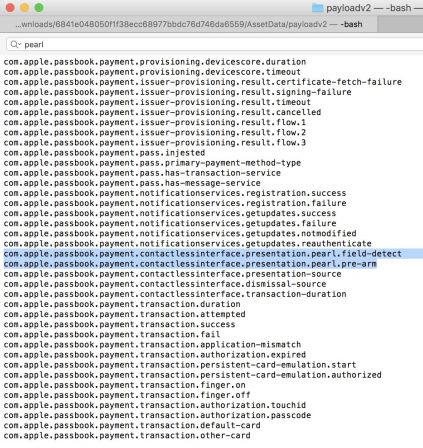The height and width of the screenshot is (448, 423).
Task: Click the line ending getupdates.failure
Action: click(170, 223)
